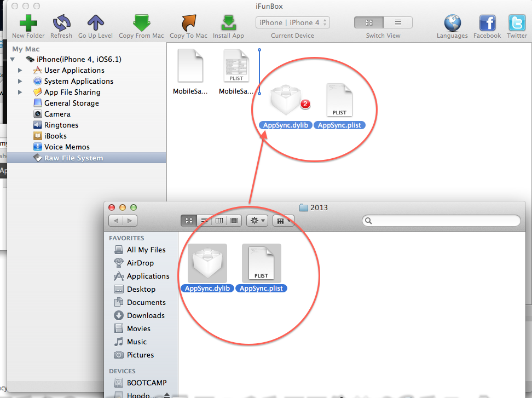Click the Finder window yellow minimize button
Image resolution: width=532 pixels, height=398 pixels.
(x=123, y=207)
